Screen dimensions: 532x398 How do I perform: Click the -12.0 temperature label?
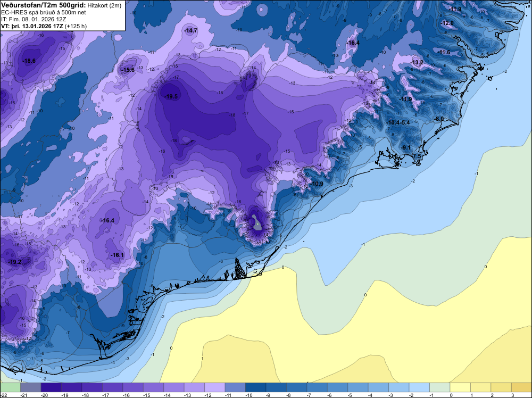tap(447, 23)
